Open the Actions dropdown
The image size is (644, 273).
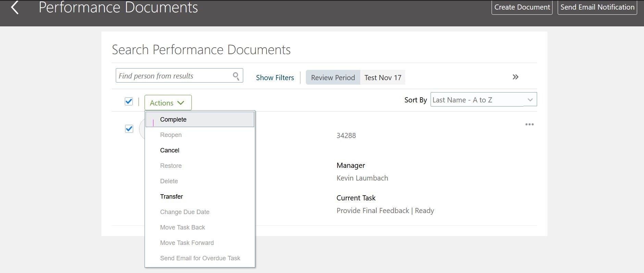[168, 103]
